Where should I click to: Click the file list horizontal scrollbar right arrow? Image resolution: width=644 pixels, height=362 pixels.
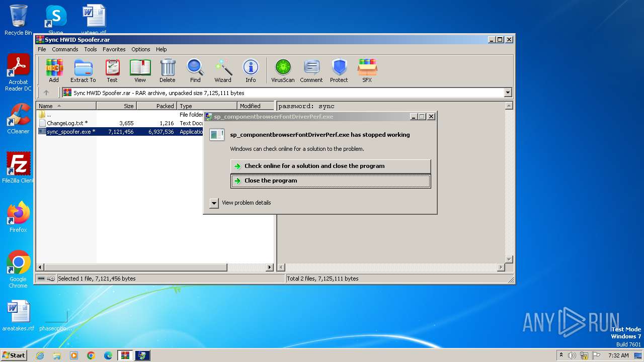[269, 267]
